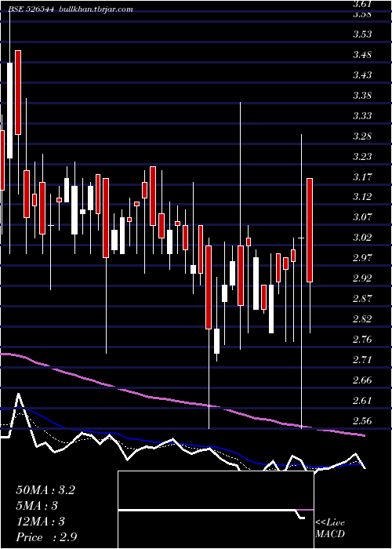
Task: Select the 3.43 price axis label
Action: 362,75
